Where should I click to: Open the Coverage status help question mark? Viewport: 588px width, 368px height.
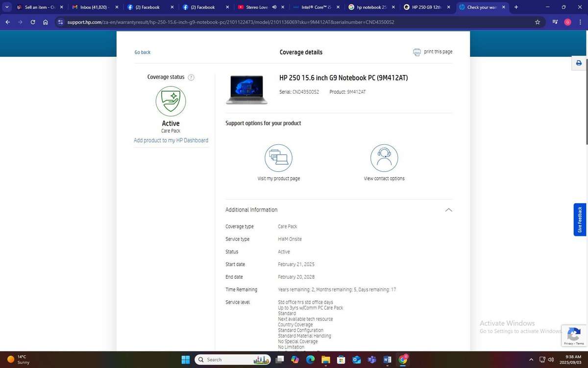pyautogui.click(x=191, y=77)
